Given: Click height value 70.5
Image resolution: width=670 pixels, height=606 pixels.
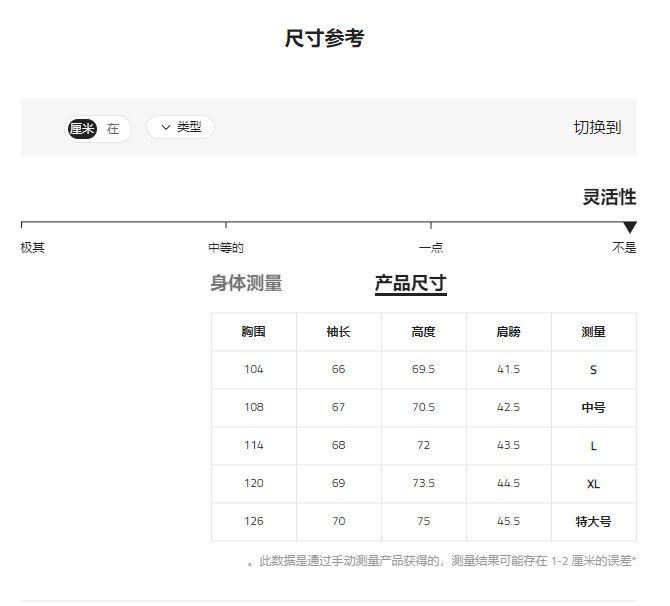Looking at the screenshot, I should 423,407.
